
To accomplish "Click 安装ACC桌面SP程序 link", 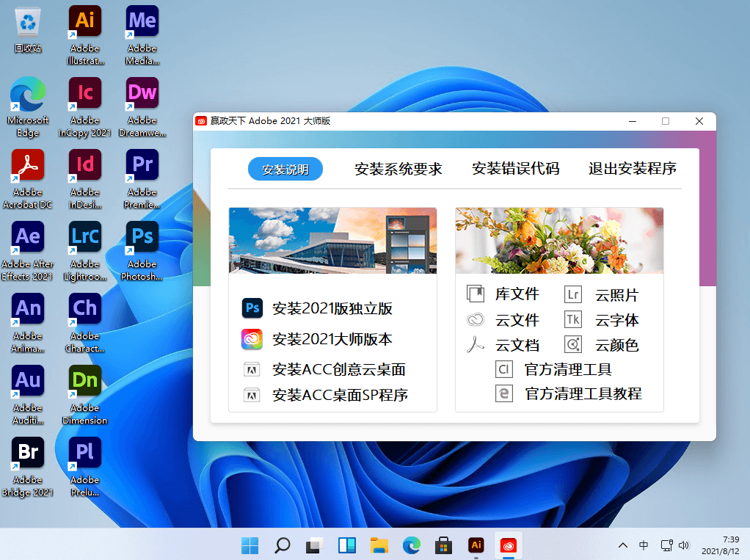I will tap(340, 395).
